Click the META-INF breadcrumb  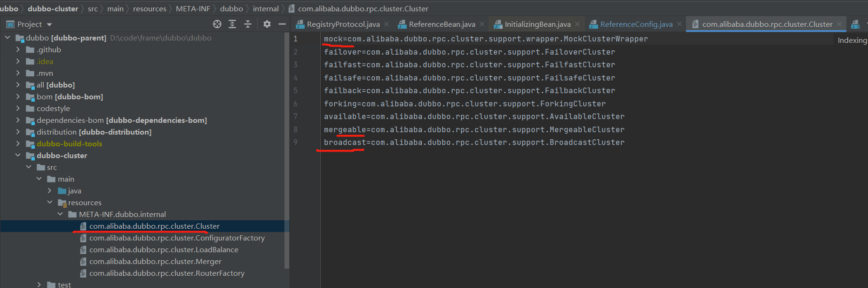click(x=193, y=8)
